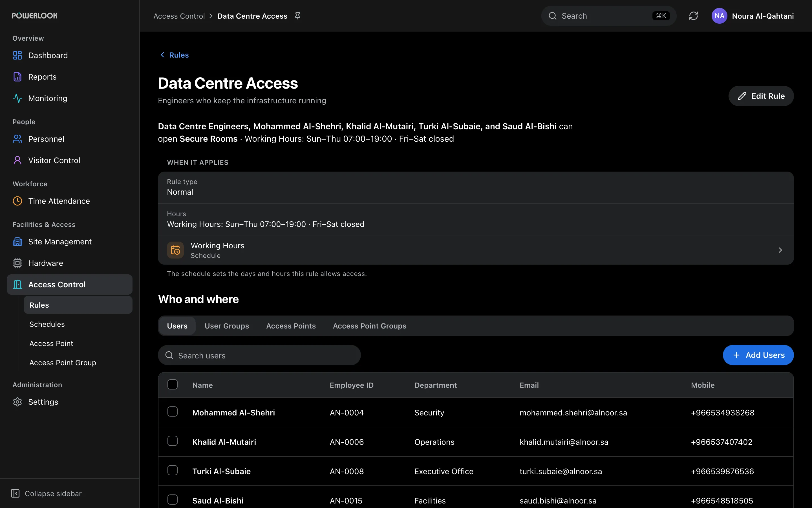Toggle the select-all checkbox in table header
The height and width of the screenshot is (508, 812).
[x=173, y=384]
